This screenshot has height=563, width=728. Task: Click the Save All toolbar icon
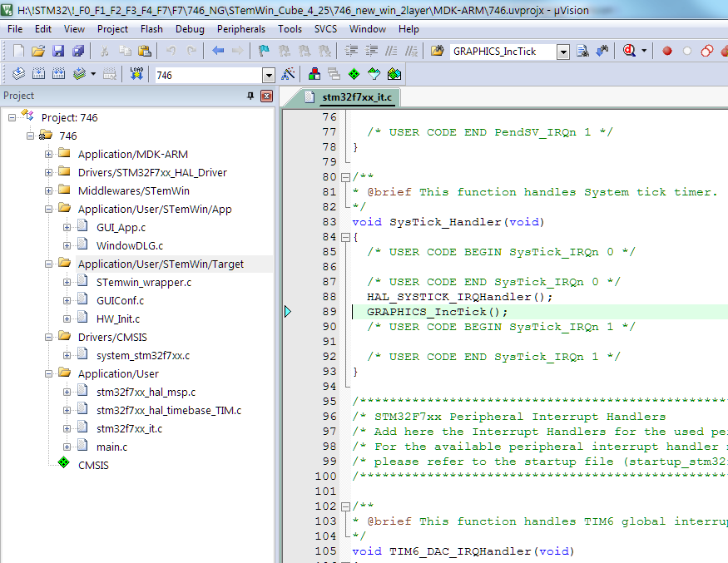pos(77,51)
